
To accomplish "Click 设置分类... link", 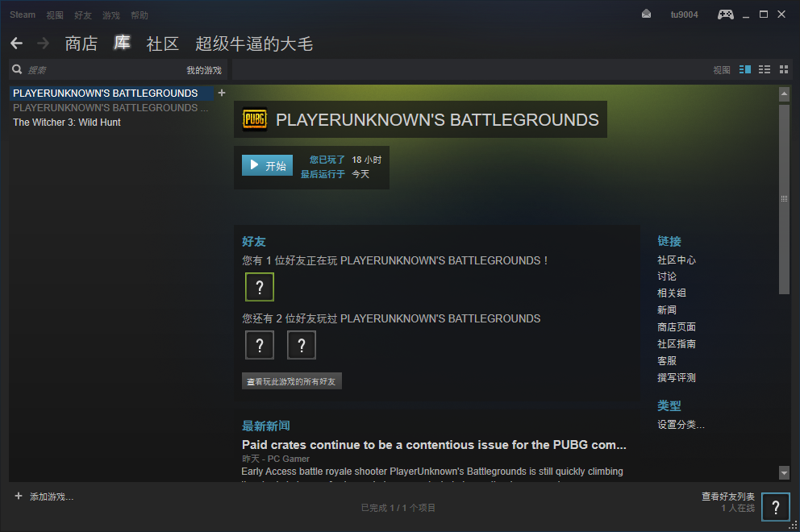I will point(681,424).
